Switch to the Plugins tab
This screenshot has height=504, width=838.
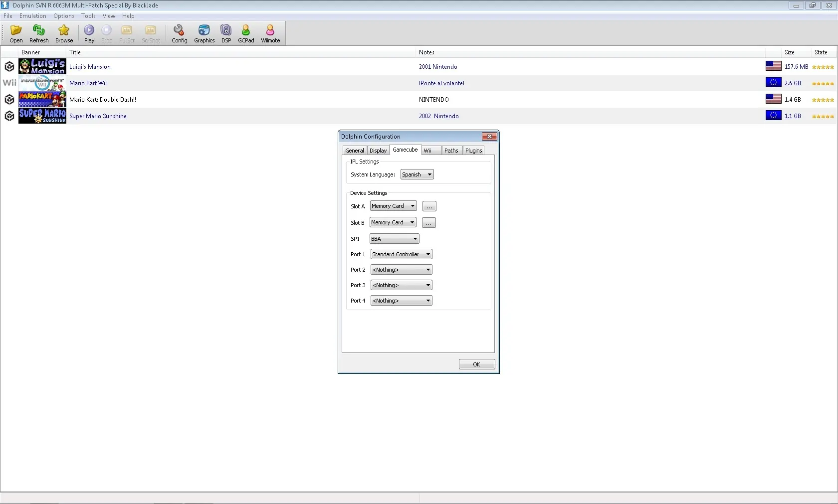(474, 151)
